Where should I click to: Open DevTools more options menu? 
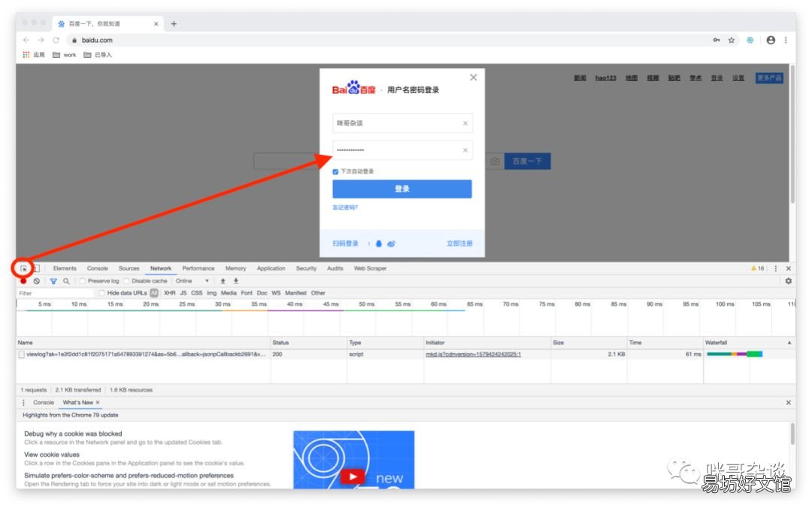coord(775,268)
